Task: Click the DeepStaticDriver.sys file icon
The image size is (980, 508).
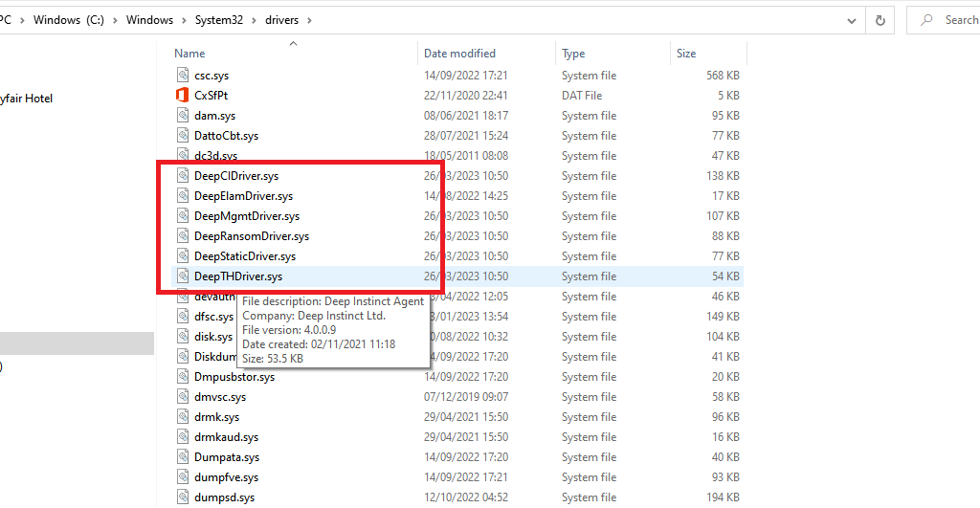Action: click(x=183, y=255)
